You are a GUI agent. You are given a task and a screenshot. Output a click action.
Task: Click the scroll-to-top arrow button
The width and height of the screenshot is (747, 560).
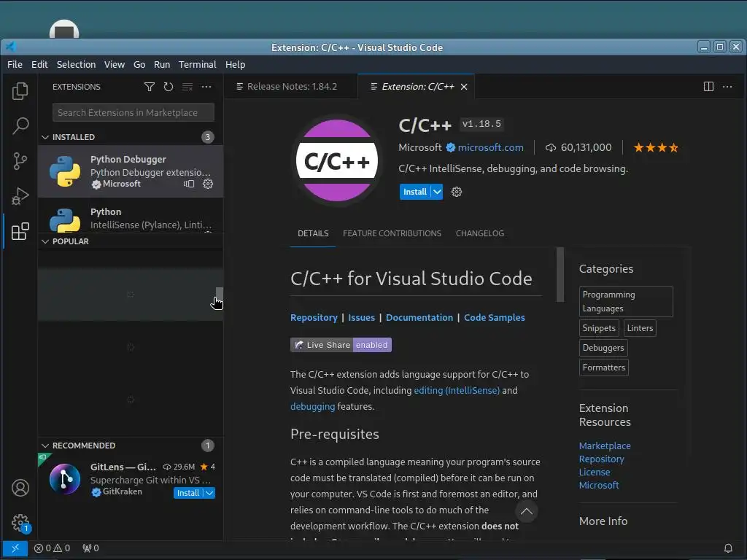(x=527, y=511)
